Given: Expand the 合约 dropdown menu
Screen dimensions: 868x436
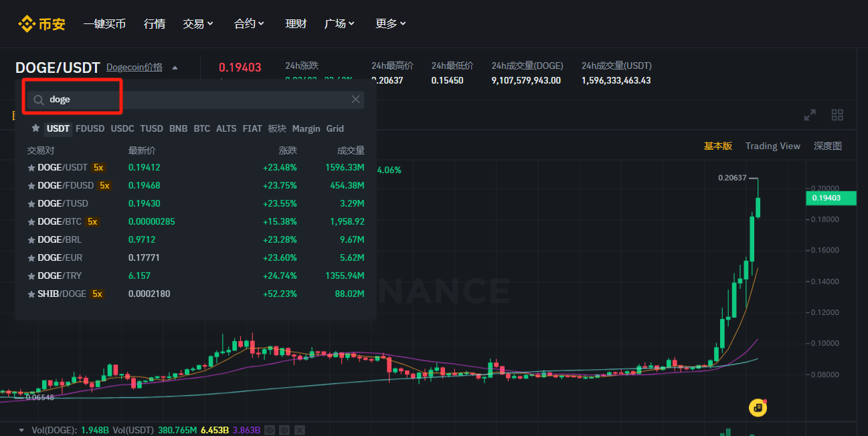Looking at the screenshot, I should pos(250,23).
